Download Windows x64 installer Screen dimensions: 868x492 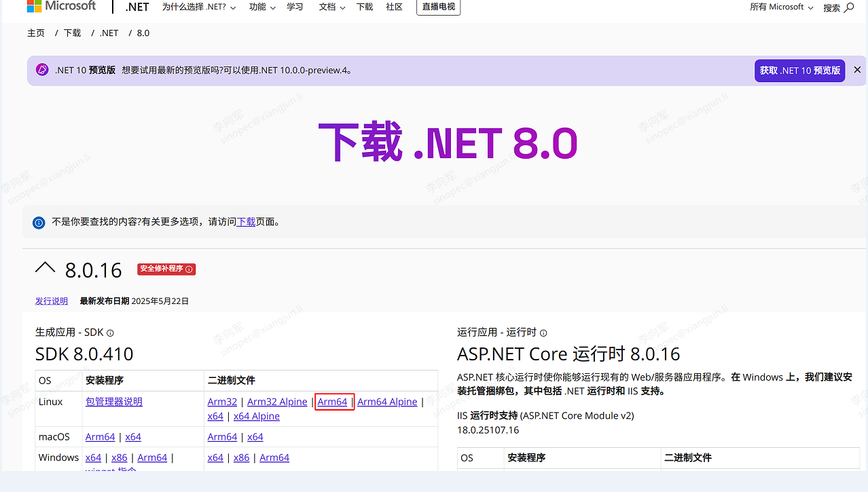93,457
